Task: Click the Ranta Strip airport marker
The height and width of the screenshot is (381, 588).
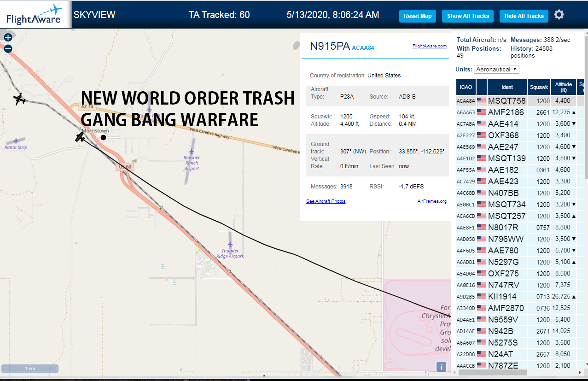Action: (16, 141)
